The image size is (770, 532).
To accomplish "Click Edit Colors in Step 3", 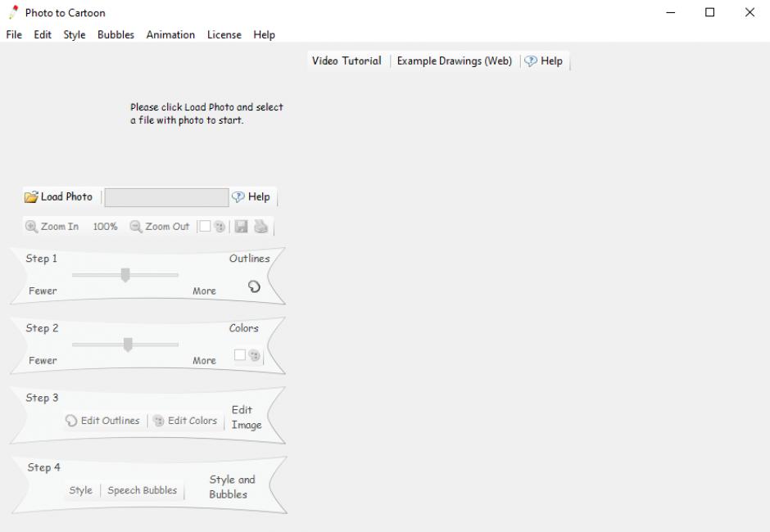I will point(185,421).
